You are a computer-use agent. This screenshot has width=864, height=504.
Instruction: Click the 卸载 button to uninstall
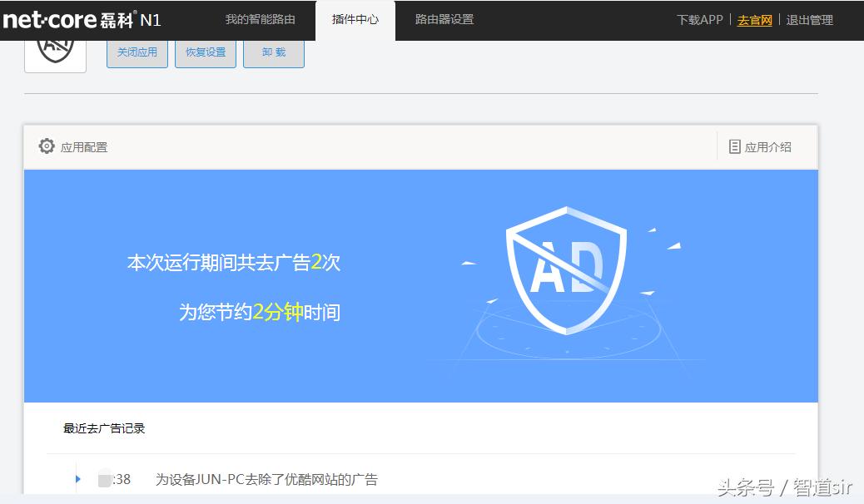pyautogui.click(x=273, y=52)
